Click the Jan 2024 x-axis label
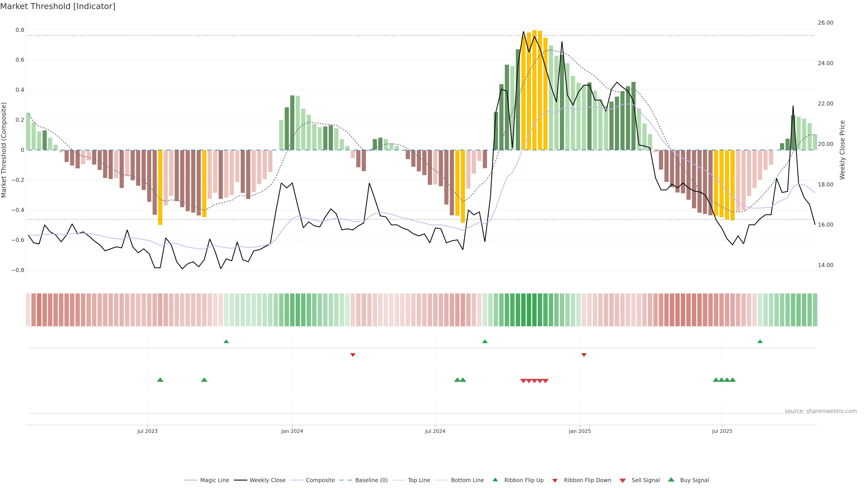868x488 pixels. click(x=292, y=431)
